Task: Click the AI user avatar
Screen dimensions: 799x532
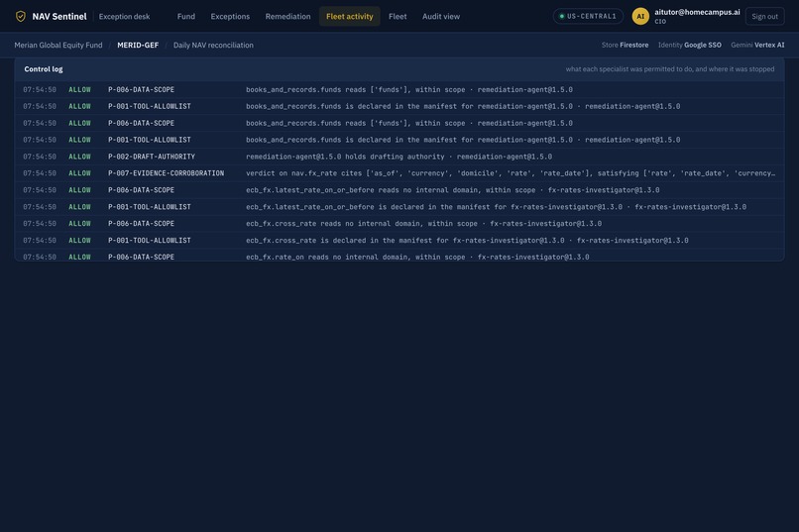Action: (x=640, y=16)
